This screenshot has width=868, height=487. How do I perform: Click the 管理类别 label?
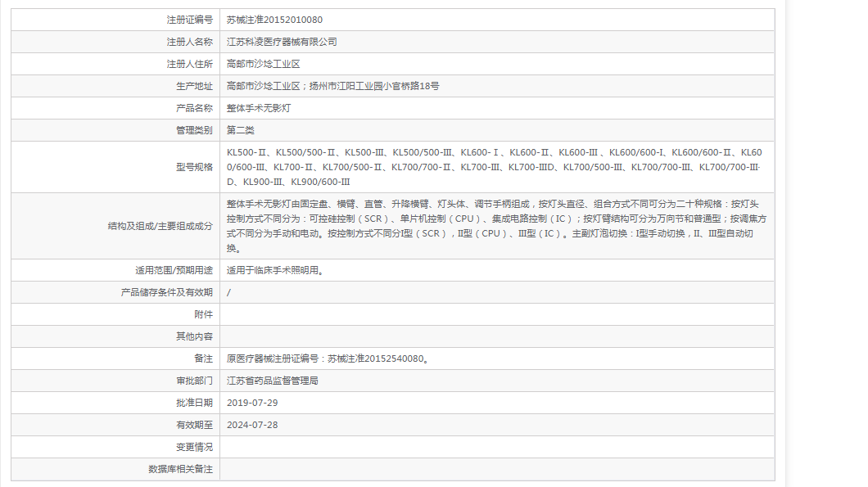(x=194, y=131)
